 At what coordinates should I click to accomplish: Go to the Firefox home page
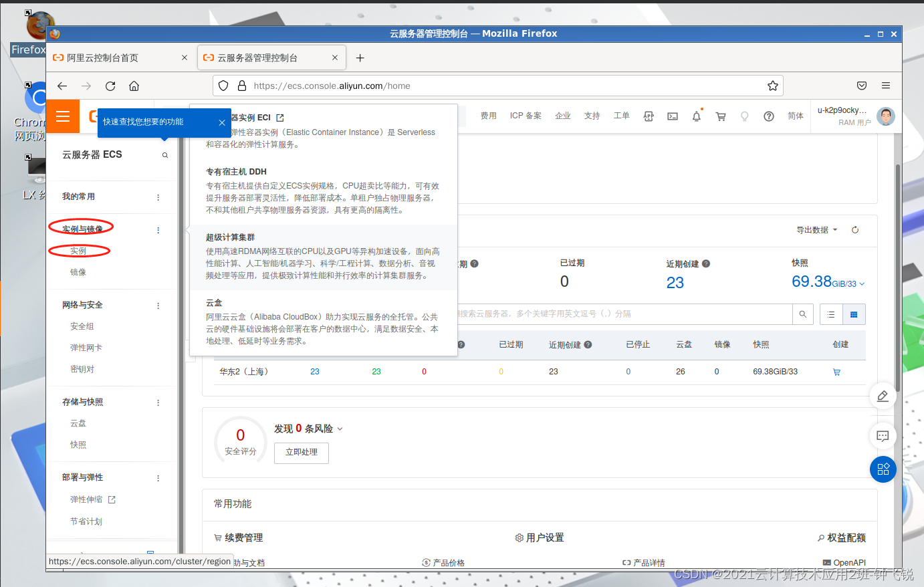coord(134,86)
